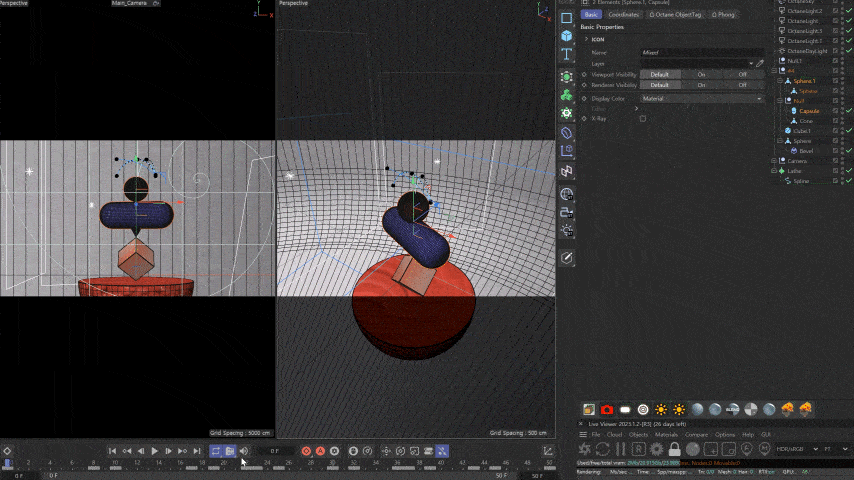The image size is (854, 480).
Task: Click the Live Viewer restart render icon
Action: tap(602, 449)
